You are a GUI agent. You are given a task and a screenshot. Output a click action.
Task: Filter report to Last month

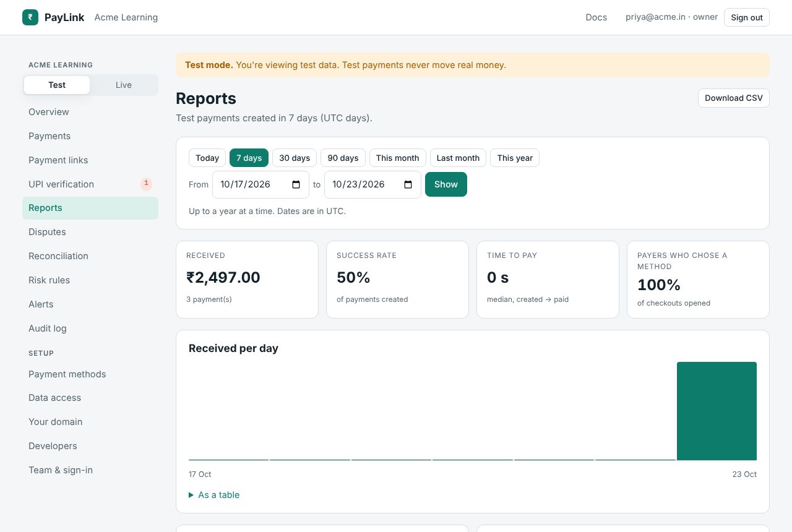[458, 158]
